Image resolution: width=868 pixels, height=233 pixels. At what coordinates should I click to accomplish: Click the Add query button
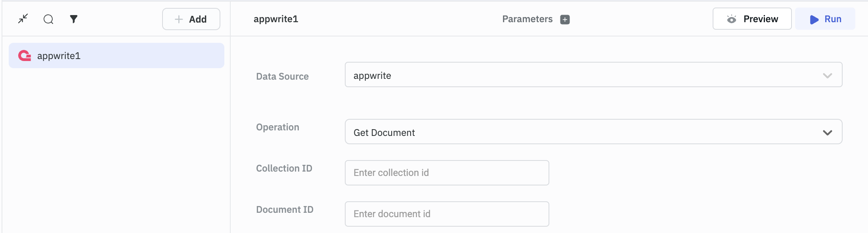pyautogui.click(x=191, y=19)
